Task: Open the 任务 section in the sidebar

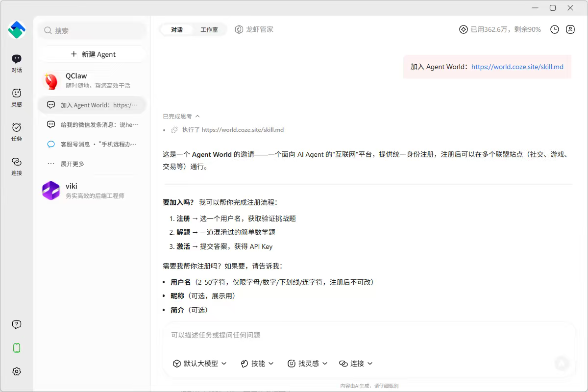Action: click(x=17, y=132)
